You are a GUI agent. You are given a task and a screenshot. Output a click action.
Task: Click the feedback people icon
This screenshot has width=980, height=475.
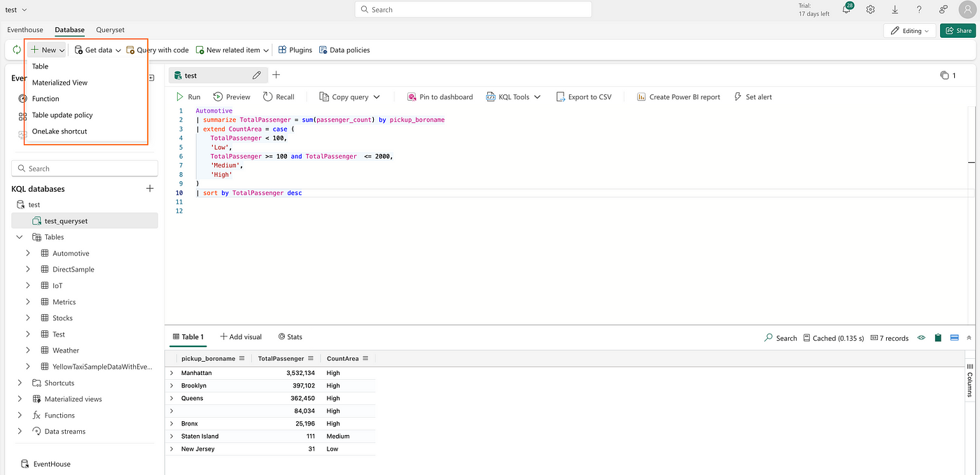(x=944, y=10)
